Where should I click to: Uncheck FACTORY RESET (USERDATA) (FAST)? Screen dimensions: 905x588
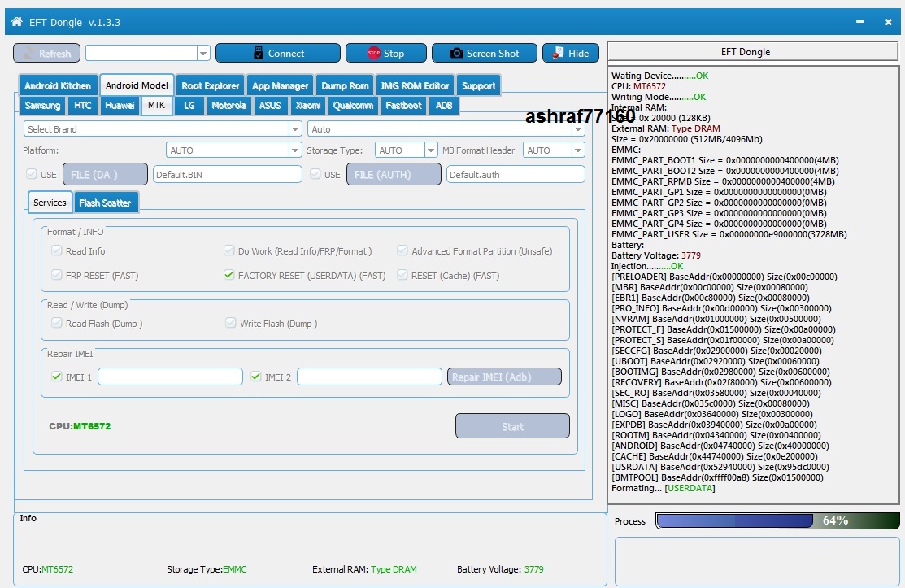[229, 275]
